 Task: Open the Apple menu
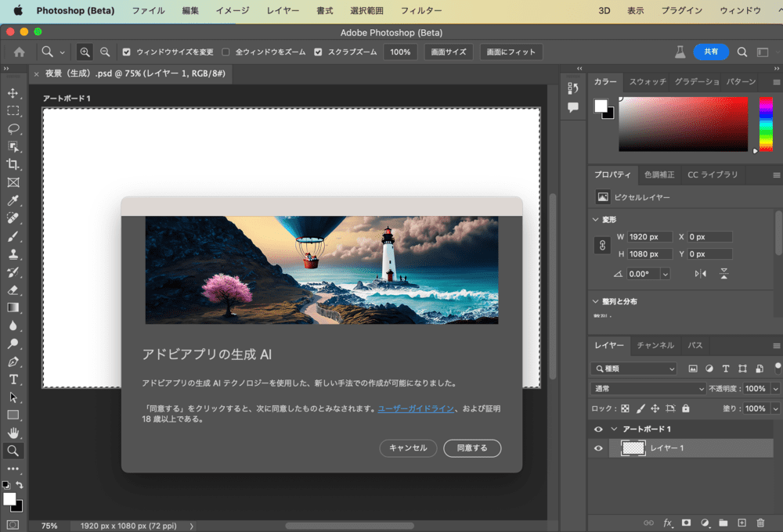point(18,10)
